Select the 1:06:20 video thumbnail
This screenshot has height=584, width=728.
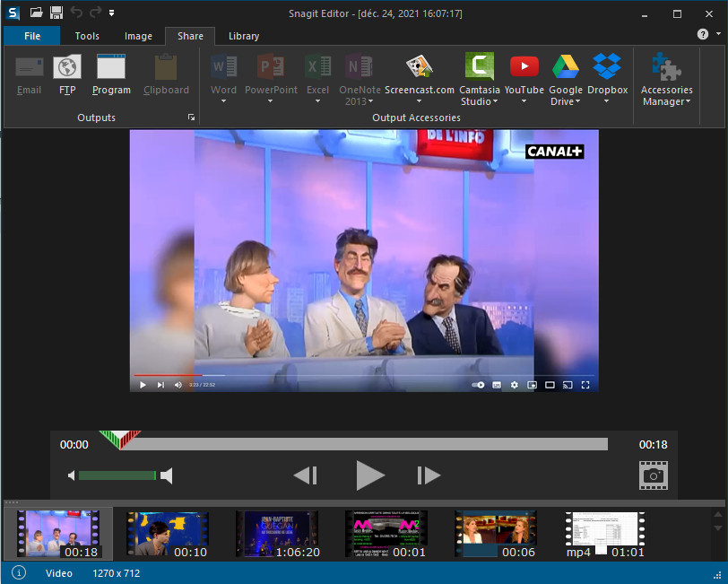click(277, 534)
